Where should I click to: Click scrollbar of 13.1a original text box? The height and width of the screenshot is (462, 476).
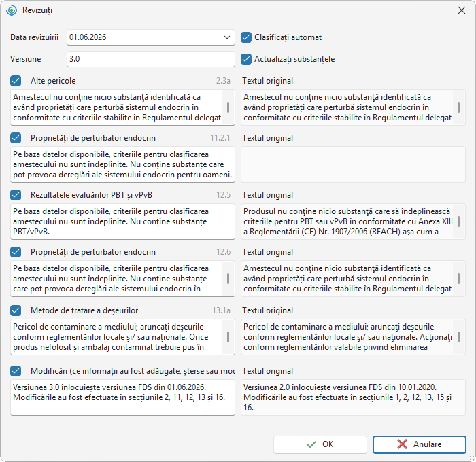(x=458, y=337)
